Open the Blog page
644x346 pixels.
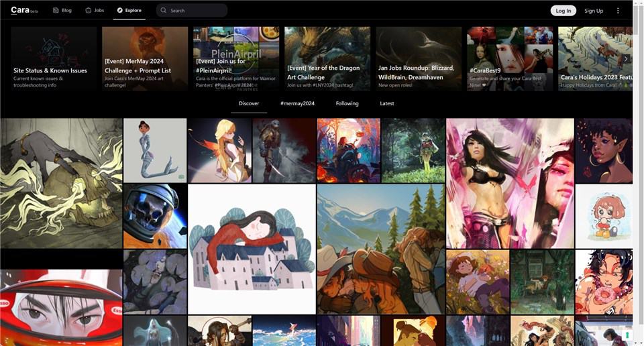coord(62,10)
